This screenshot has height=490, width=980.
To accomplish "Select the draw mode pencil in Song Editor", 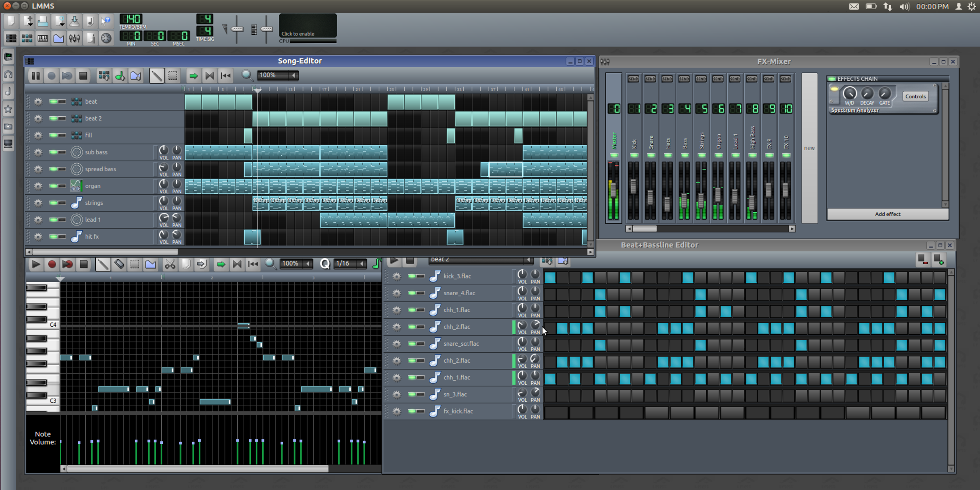I will [156, 75].
